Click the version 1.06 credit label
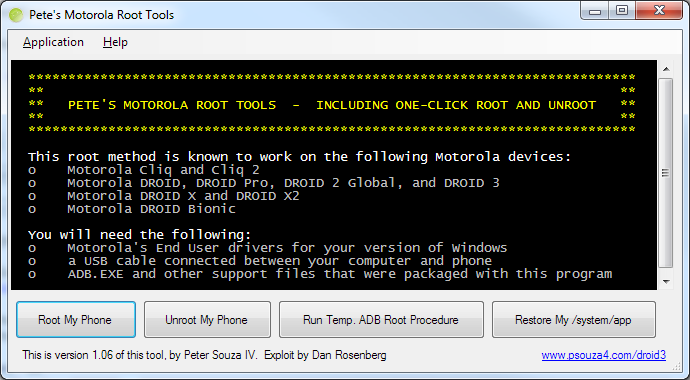 pos(204,355)
